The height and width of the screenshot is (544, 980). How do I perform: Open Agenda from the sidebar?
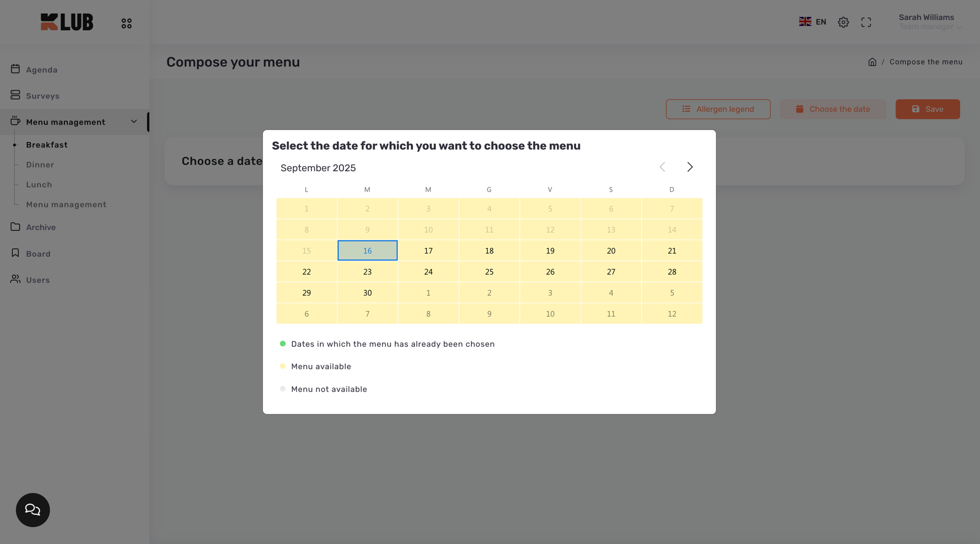pos(41,70)
